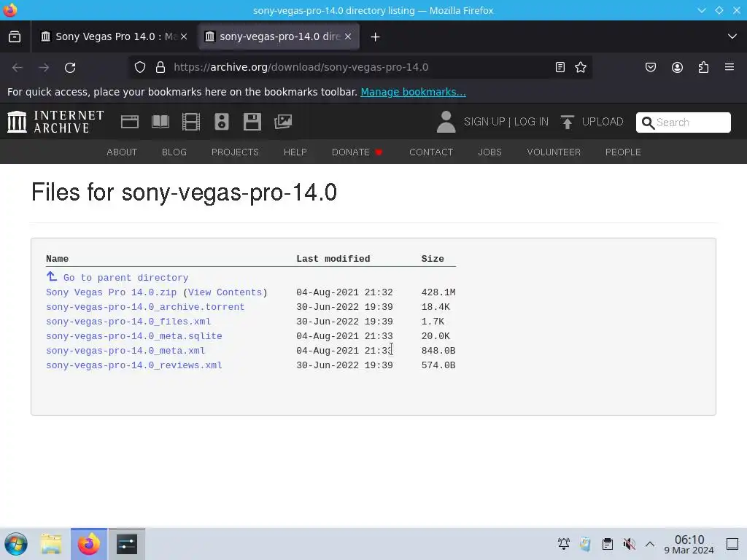Open the tracking protection shield icon
Image resolution: width=747 pixels, height=560 pixels.
139,67
